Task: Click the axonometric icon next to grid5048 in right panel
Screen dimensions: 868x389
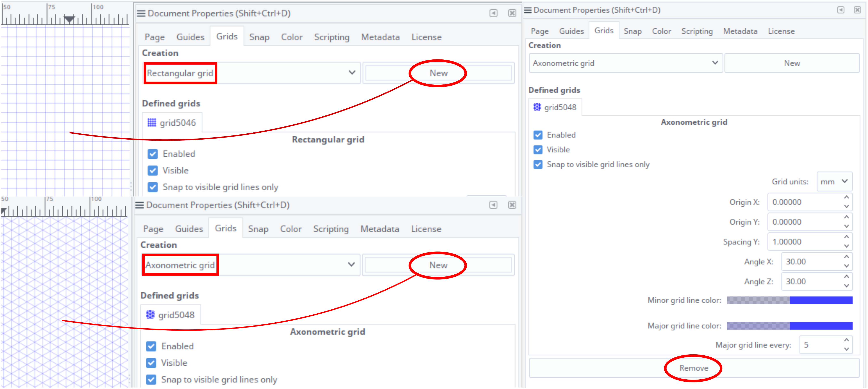Action: pyautogui.click(x=537, y=107)
